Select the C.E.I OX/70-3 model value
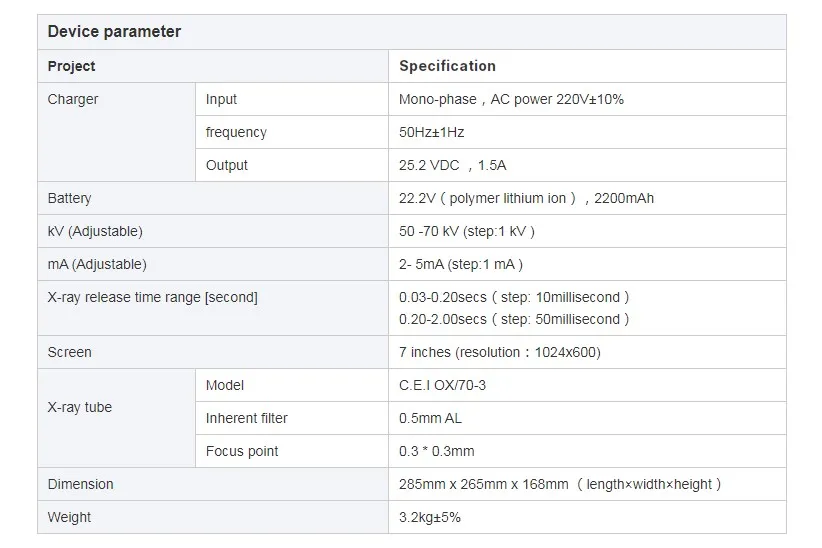Screen dimensions: 822x548 (x=442, y=385)
